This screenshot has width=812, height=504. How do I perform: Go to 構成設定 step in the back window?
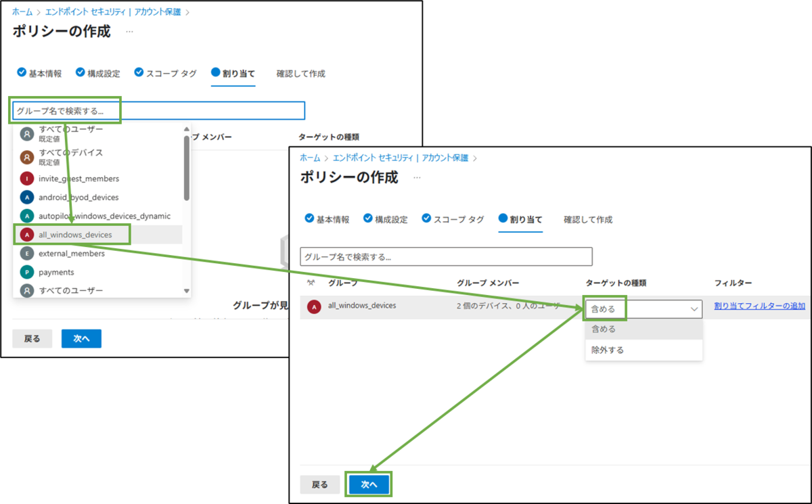coord(98,73)
